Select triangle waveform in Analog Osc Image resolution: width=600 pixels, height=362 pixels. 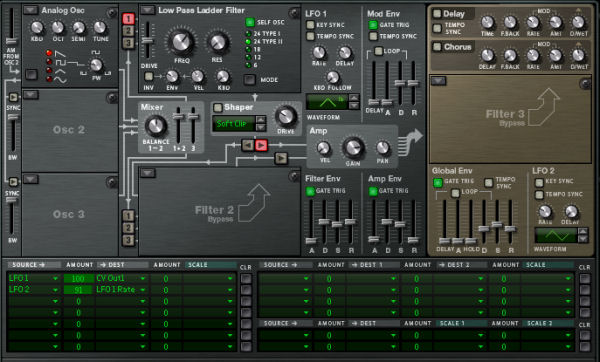pos(49,70)
